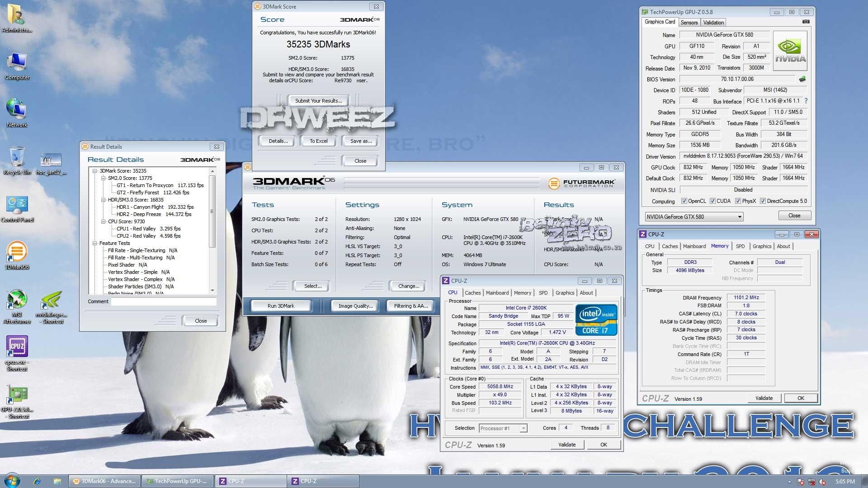
Task: Click Select tests button in 3DMark06
Action: point(313,286)
